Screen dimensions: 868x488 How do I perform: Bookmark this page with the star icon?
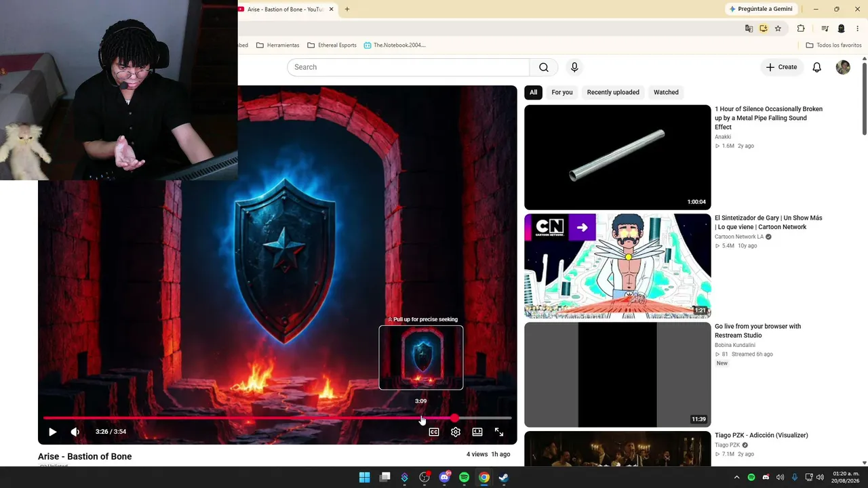(x=778, y=28)
